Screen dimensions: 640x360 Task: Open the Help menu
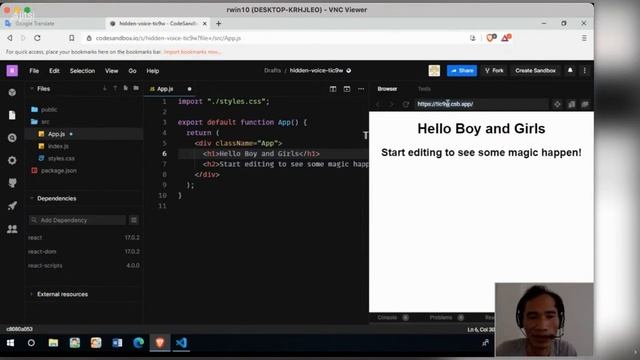[x=153, y=71]
